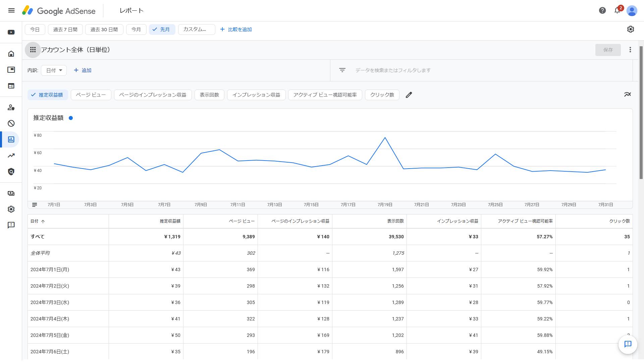Open the main hamburger menu
The height and width of the screenshot is (362, 644).
pos(11,10)
